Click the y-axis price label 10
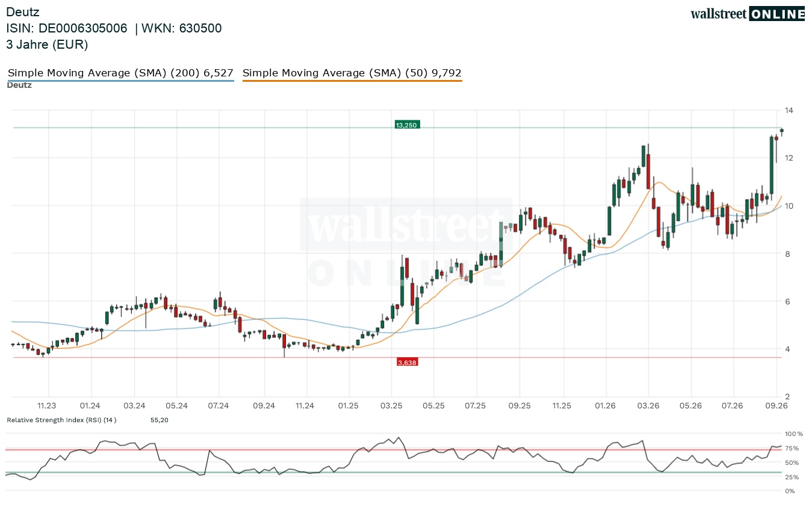The image size is (812, 507). coord(789,206)
